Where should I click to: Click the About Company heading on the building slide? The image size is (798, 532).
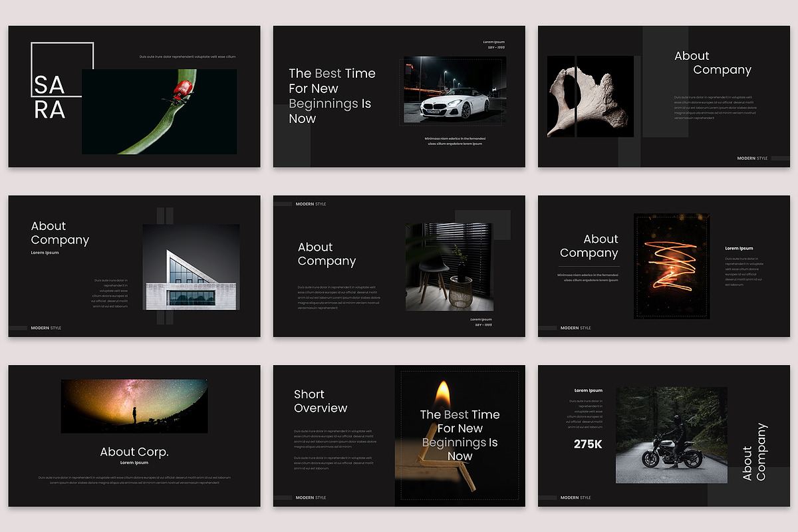[60, 233]
